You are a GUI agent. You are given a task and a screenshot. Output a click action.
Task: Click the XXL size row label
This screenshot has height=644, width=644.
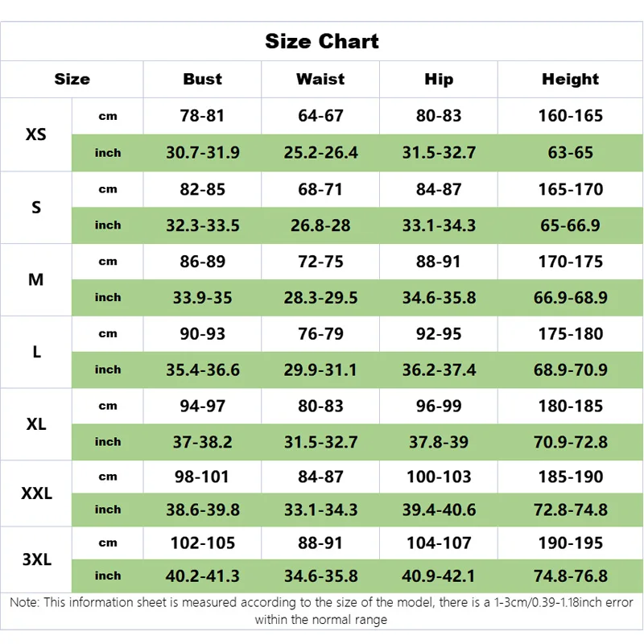pos(36,493)
